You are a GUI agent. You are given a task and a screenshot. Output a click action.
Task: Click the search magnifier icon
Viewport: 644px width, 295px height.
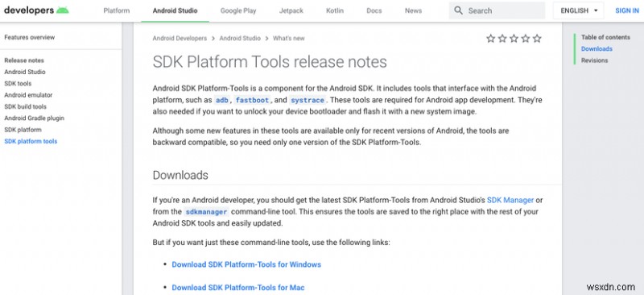(458, 10)
